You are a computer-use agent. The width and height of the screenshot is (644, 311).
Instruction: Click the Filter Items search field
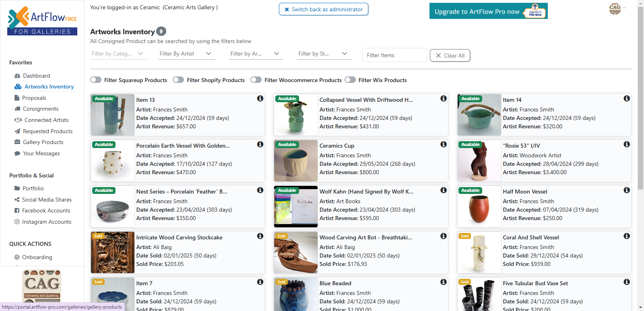[x=394, y=55]
